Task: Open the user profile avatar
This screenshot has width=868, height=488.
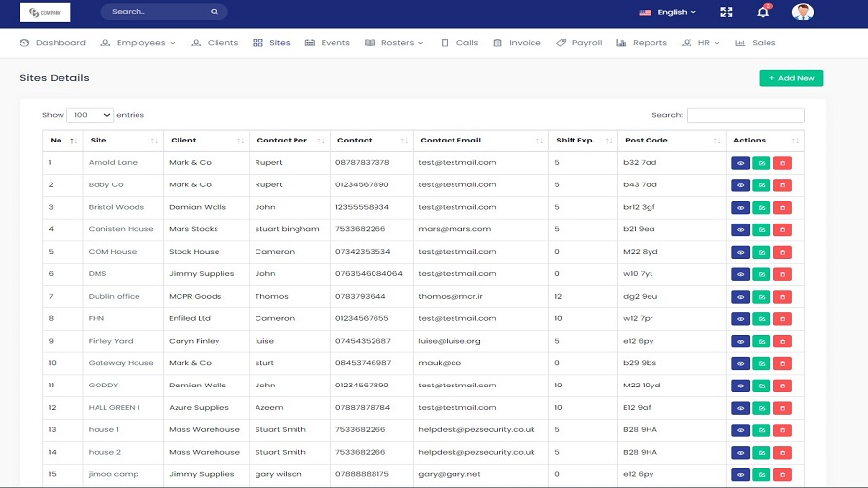Action: click(803, 13)
